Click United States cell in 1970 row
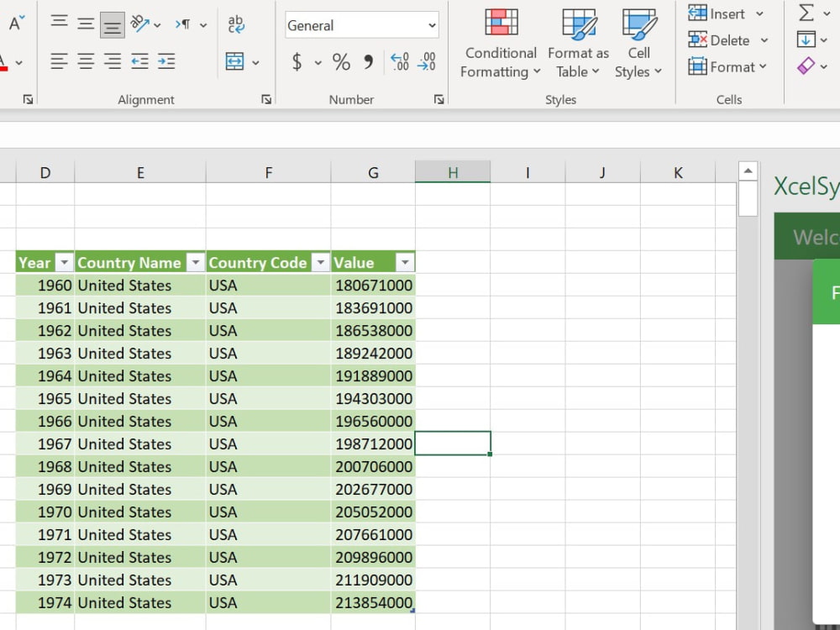This screenshot has width=840, height=630. 140,512
